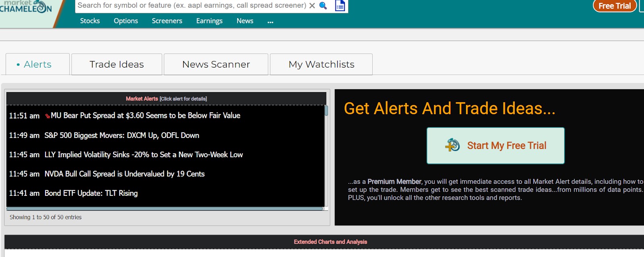Image resolution: width=644 pixels, height=257 pixels.
Task: Click the 11:49 am timestamp
Action: click(x=24, y=135)
